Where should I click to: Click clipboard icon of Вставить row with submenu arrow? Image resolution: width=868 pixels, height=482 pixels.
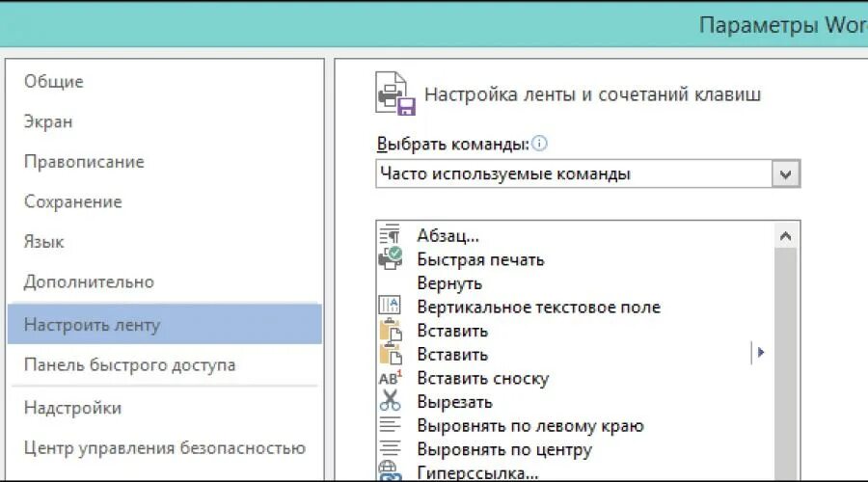pyautogui.click(x=391, y=354)
